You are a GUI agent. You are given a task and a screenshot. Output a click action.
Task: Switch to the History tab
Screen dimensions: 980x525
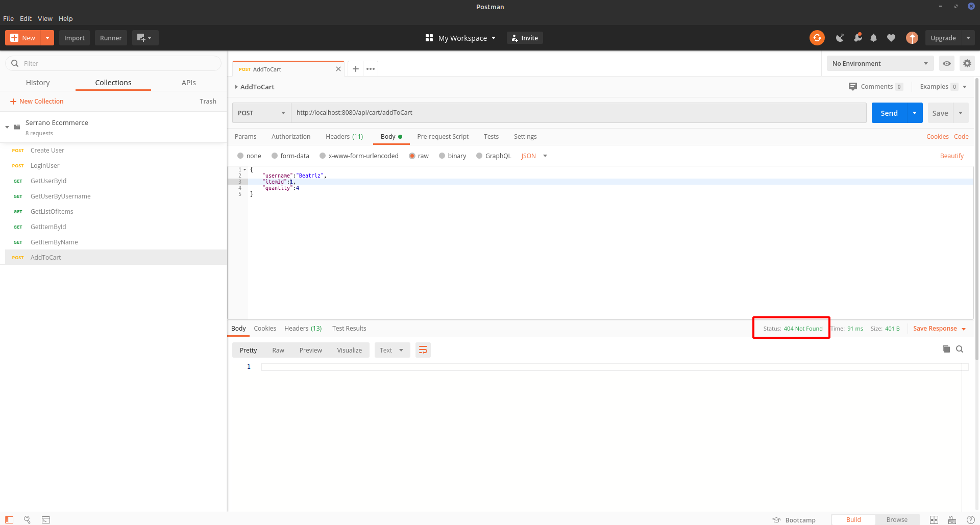click(38, 83)
